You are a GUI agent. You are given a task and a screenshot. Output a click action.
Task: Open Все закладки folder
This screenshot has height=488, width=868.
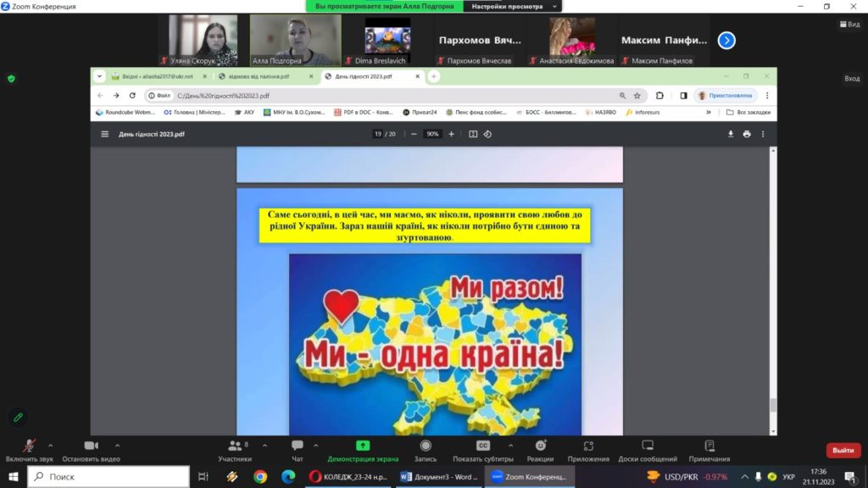[x=748, y=113]
